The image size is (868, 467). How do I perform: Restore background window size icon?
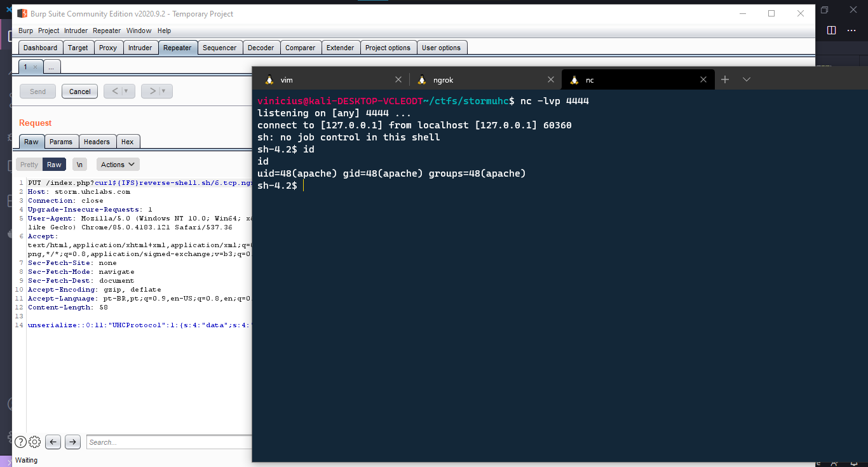click(825, 10)
